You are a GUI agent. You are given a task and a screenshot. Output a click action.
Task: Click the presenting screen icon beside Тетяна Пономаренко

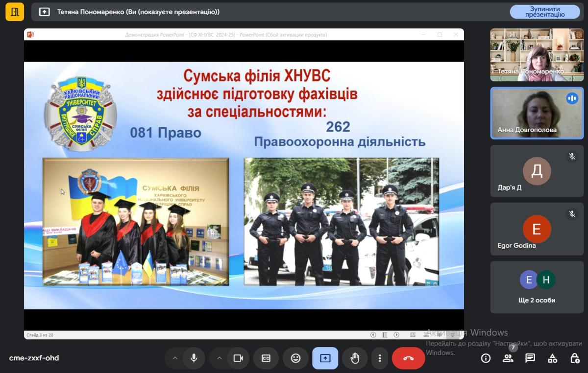pos(45,12)
